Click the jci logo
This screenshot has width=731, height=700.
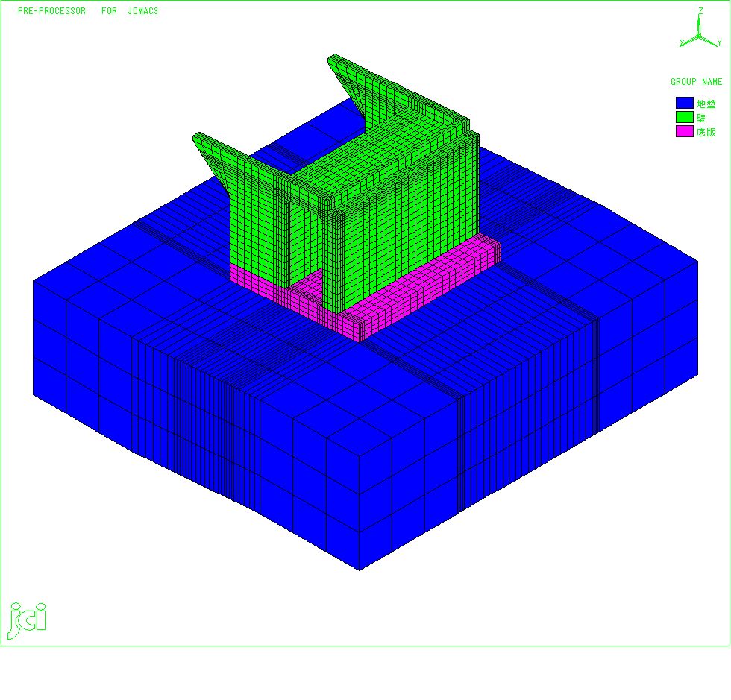[x=28, y=620]
